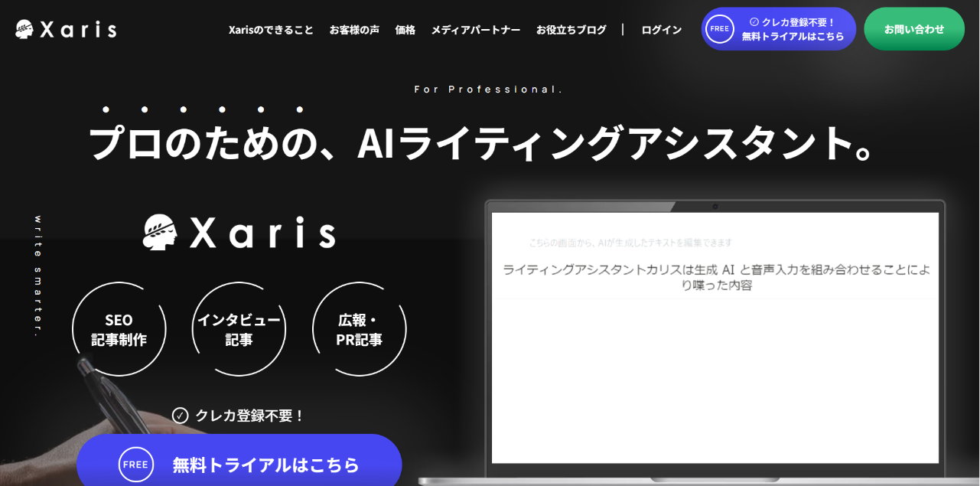
Task: Open the Xarisのできること menu item
Action: pyautogui.click(x=271, y=30)
